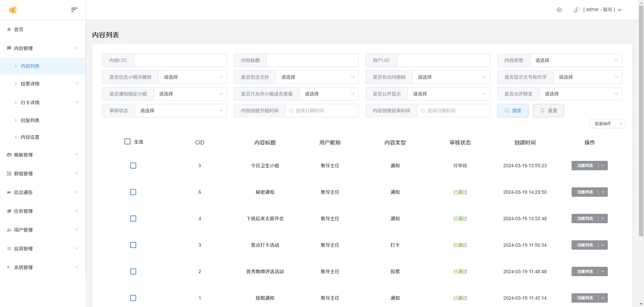Screen dimensions: 644x307
Task: Open the 审核状态 filter dropdown
Action: (181, 111)
